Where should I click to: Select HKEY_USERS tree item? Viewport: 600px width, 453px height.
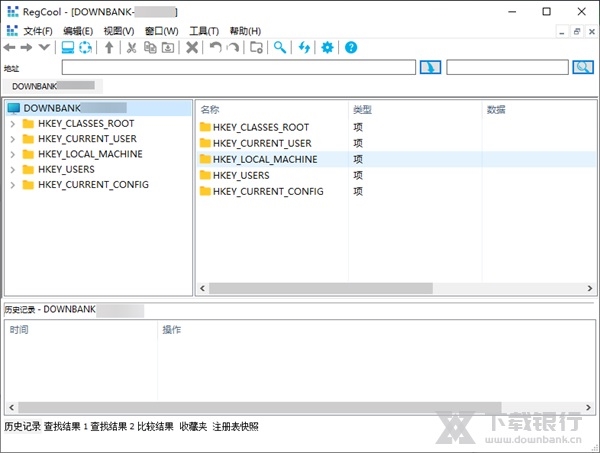pyautogui.click(x=66, y=169)
